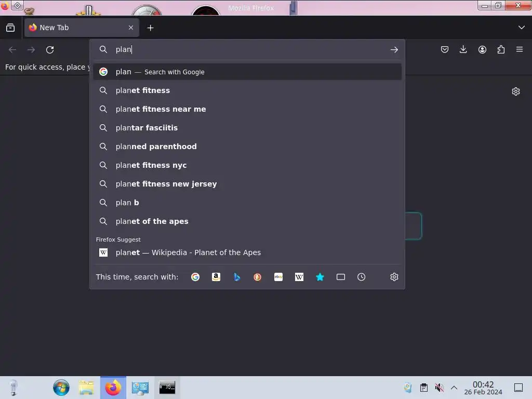532x399 pixels.
Task: Choose 'planet of the apes' suggestion
Action: [247, 221]
